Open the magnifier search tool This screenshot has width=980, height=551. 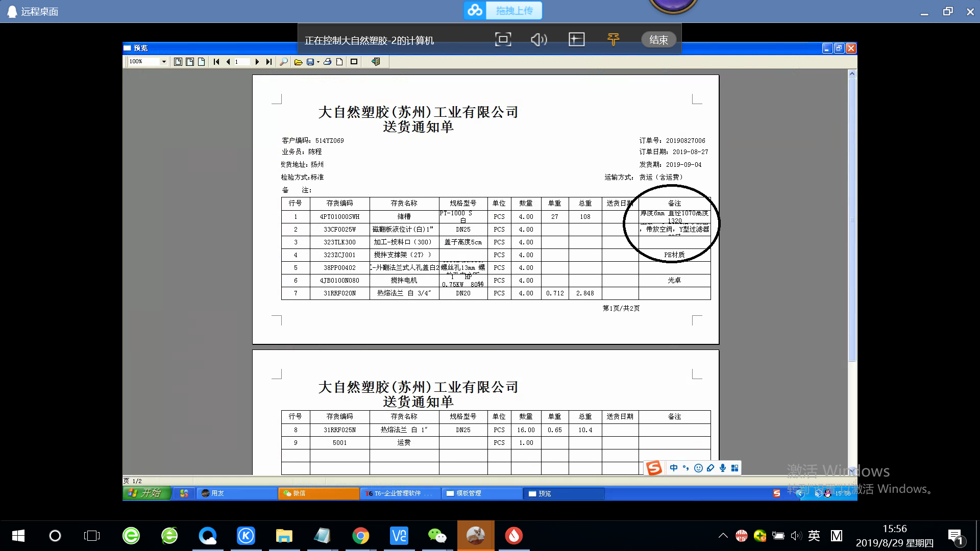pos(284,62)
